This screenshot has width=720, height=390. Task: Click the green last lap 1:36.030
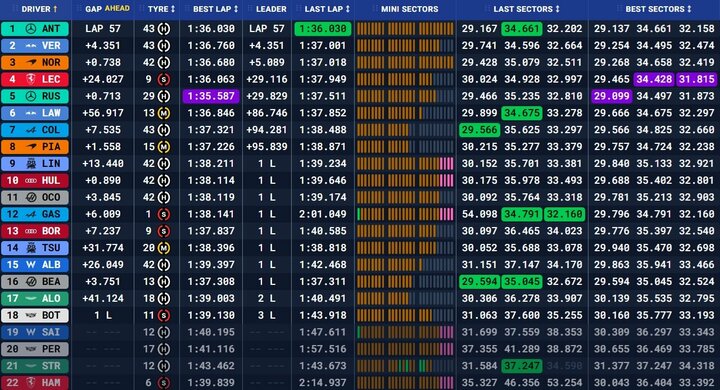pos(323,28)
